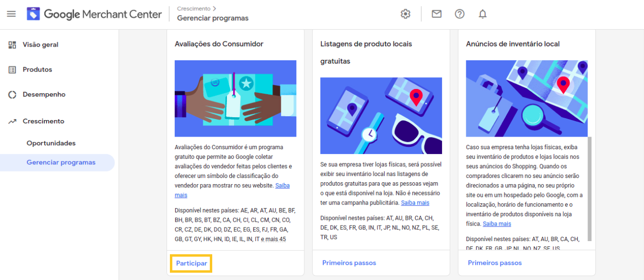Click the Desempenho circle icon
This screenshot has width=644, height=280.
tap(12, 94)
